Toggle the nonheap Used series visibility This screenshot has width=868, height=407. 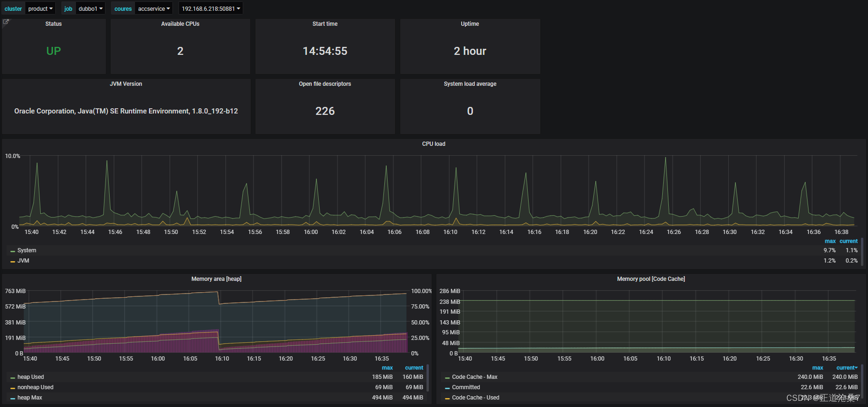36,387
